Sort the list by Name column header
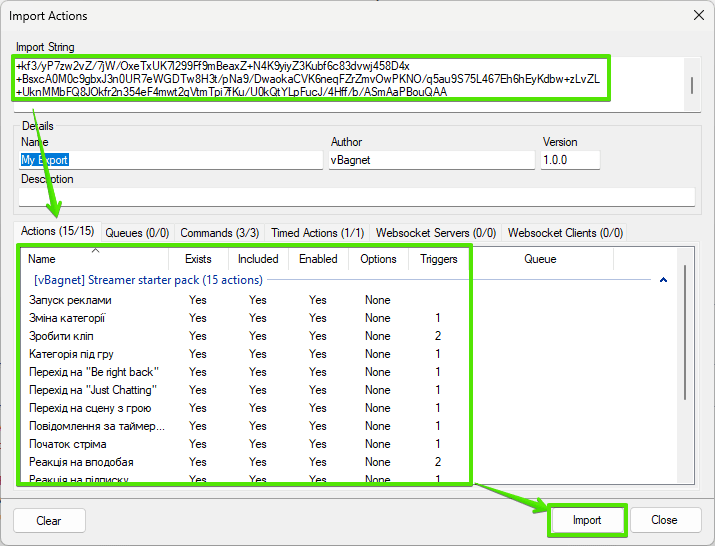This screenshot has width=715, height=546. 94,259
